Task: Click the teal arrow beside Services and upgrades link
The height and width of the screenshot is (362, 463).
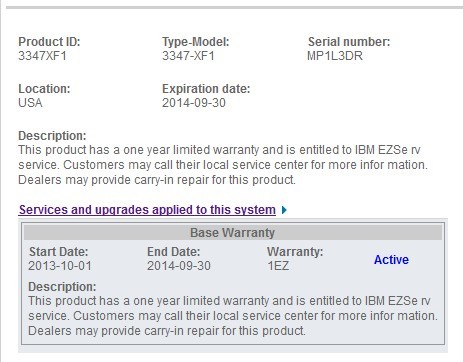Action: 284,210
